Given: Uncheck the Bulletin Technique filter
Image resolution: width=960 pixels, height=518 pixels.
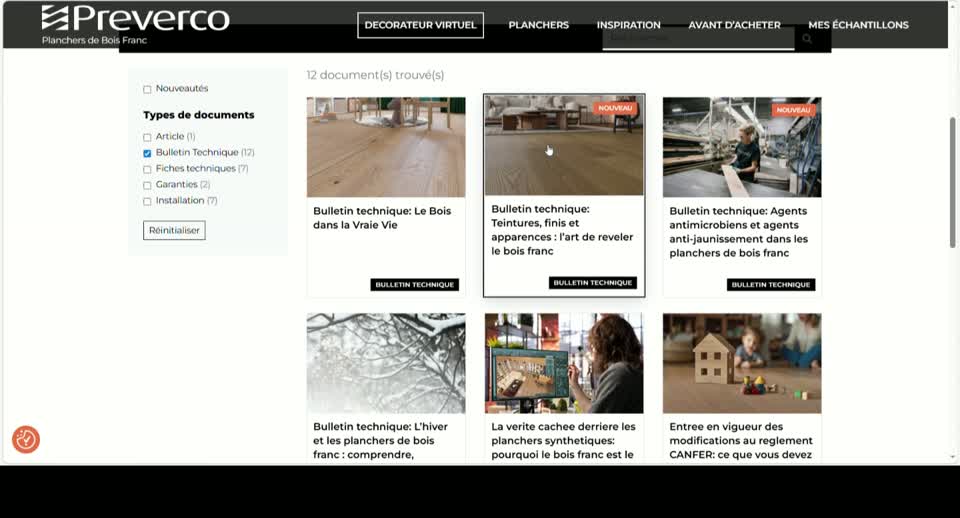Looking at the screenshot, I should (x=147, y=153).
